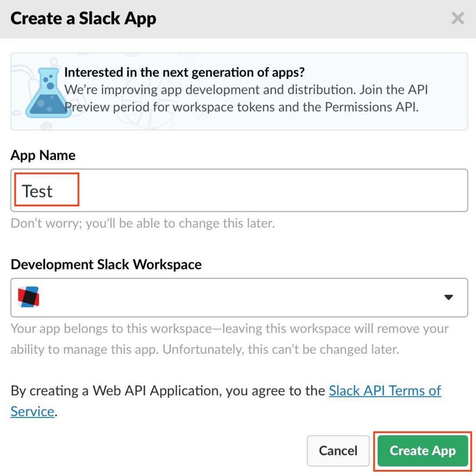Click the Development Slack Workspace label
This screenshot has width=476, height=476.
pos(106,264)
